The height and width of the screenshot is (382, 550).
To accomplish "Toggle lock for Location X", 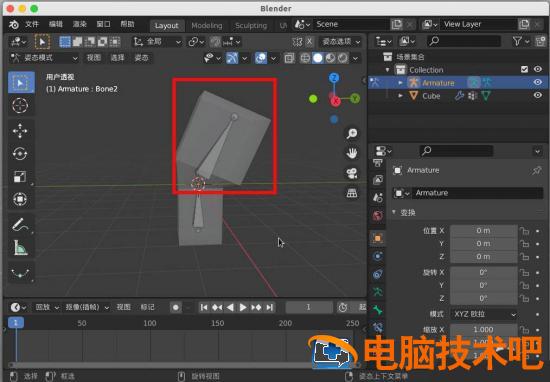I will (524, 231).
